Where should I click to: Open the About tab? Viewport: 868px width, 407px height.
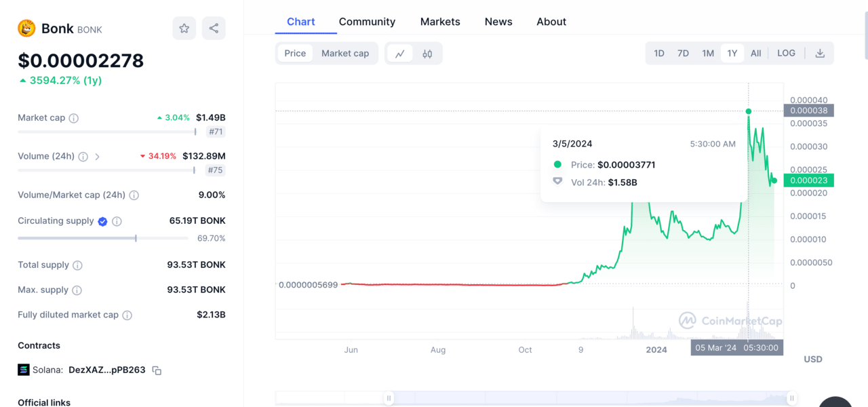click(x=551, y=22)
